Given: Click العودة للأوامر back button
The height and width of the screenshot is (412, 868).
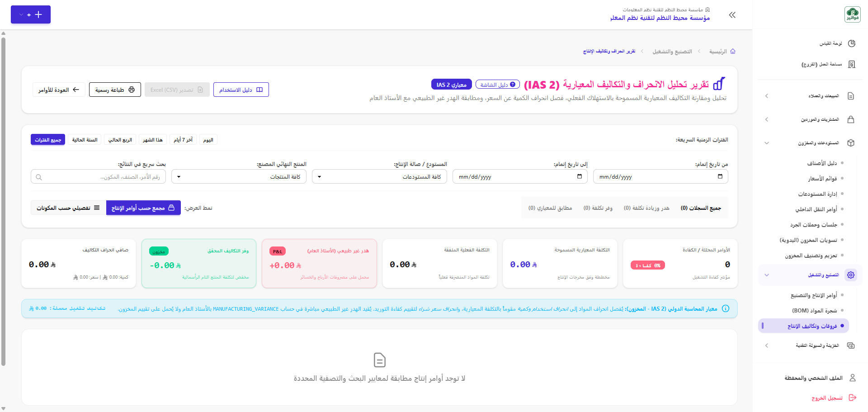Looking at the screenshot, I should 59,90.
